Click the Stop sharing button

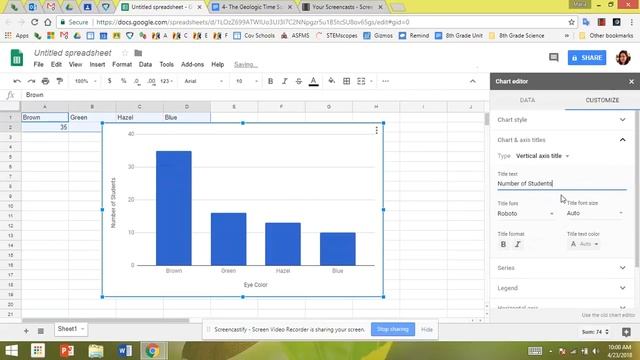coord(393,329)
